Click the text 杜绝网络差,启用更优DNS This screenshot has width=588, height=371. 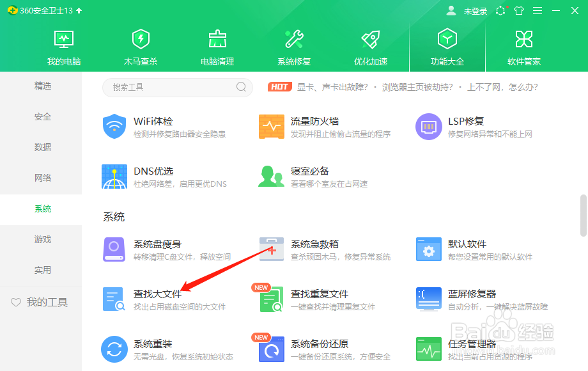click(x=180, y=184)
